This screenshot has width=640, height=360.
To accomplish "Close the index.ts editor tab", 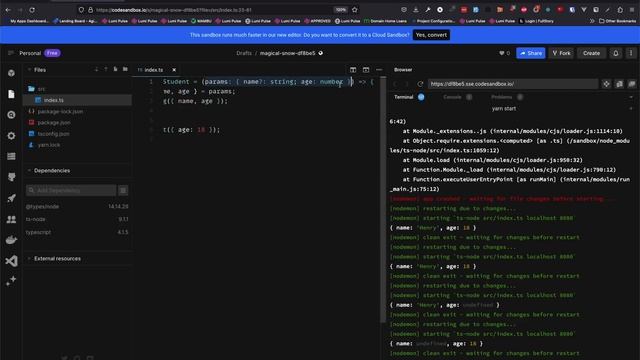I will coord(174,70).
